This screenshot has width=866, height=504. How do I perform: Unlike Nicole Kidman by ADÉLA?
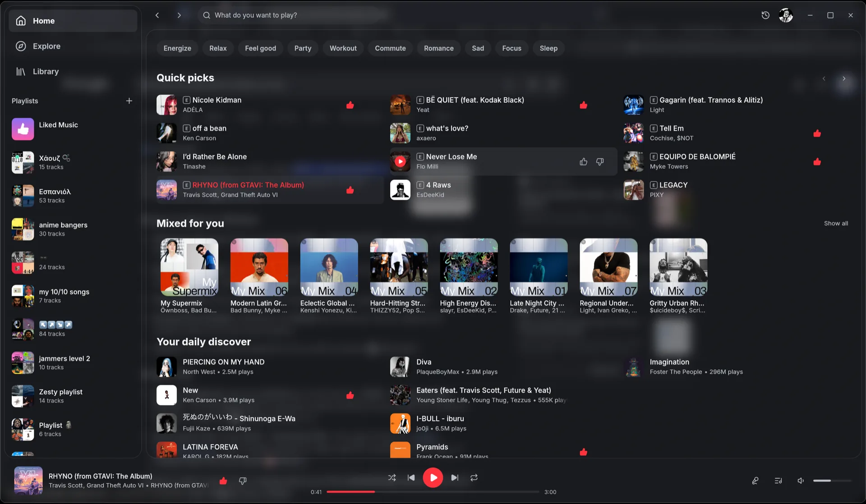350,105
